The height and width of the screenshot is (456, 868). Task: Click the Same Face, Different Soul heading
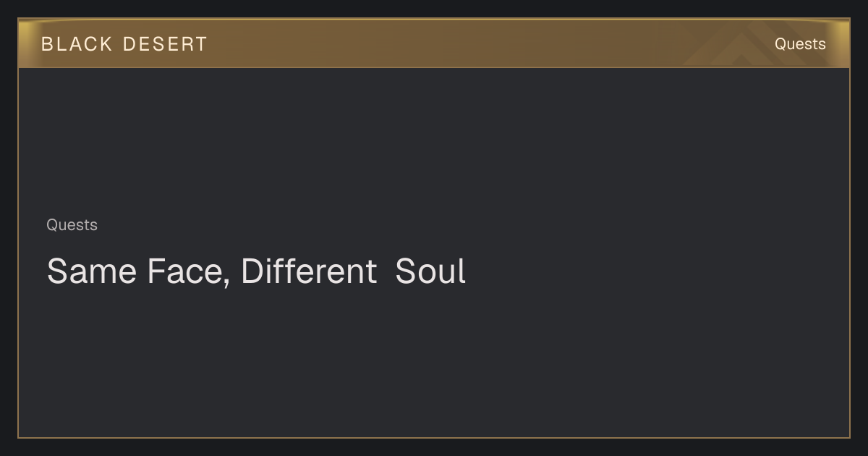click(x=256, y=271)
